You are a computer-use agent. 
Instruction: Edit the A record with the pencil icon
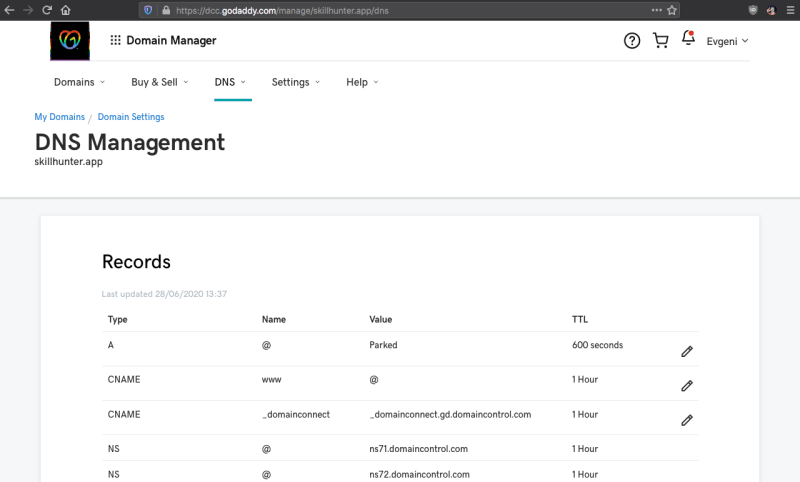(687, 351)
